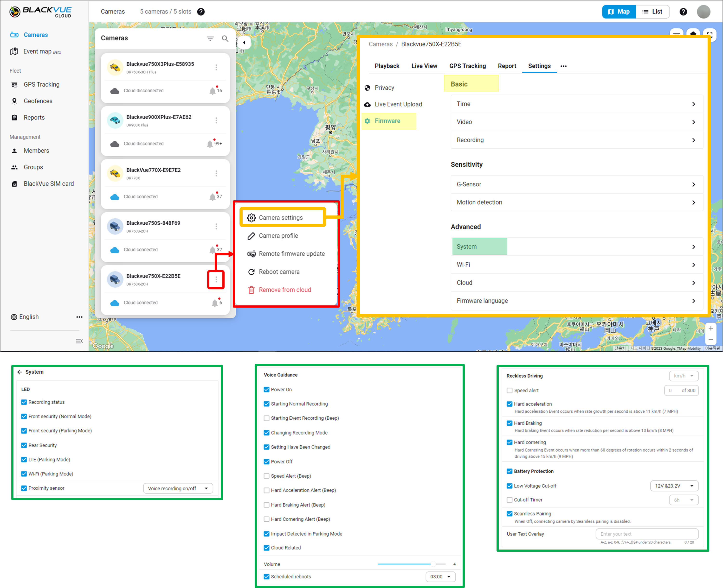Image resolution: width=723 pixels, height=588 pixels.
Task: Enable the Speed alert checkbox
Action: (510, 391)
